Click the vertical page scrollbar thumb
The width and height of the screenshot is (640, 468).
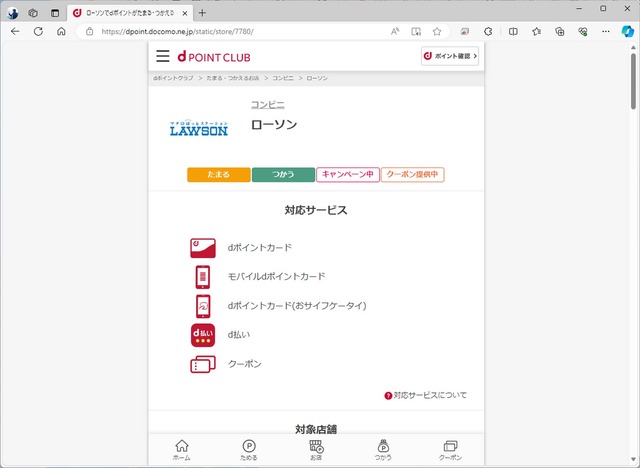point(633,81)
